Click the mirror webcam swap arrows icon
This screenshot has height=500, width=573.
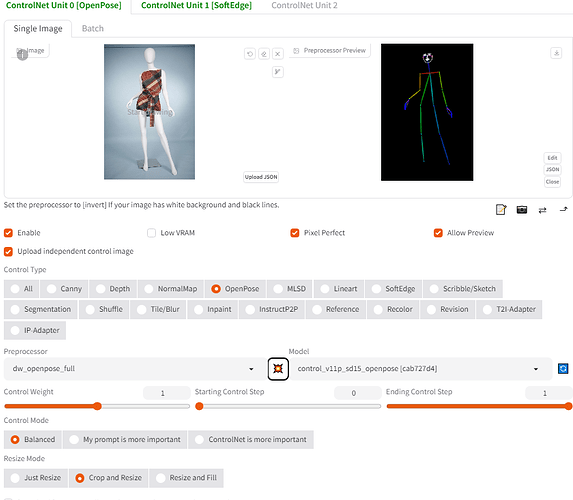coord(542,210)
